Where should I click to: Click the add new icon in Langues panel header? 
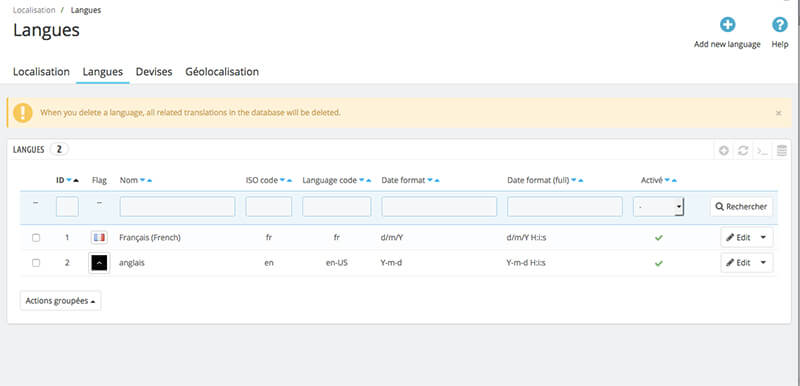point(723,150)
